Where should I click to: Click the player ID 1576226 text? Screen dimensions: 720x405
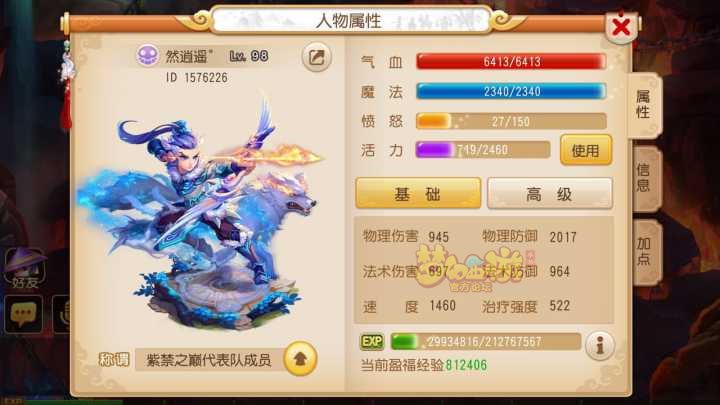click(197, 78)
